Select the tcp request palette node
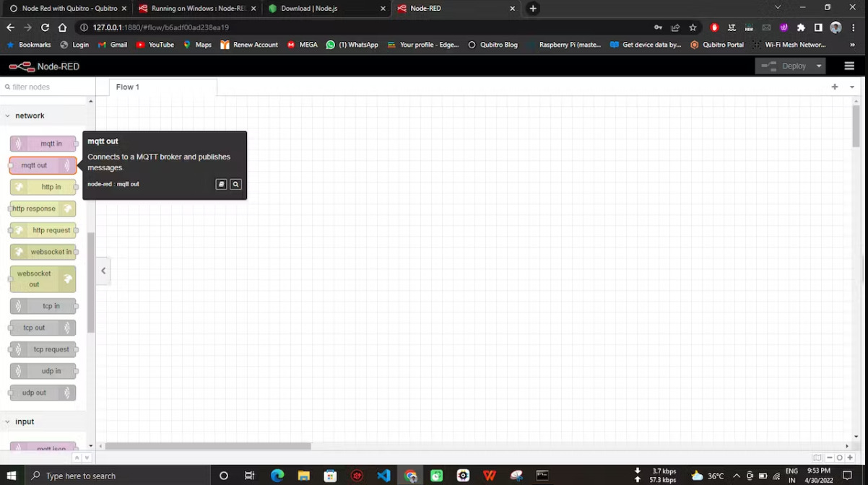Viewport: 868px width, 485px height. [x=43, y=349]
